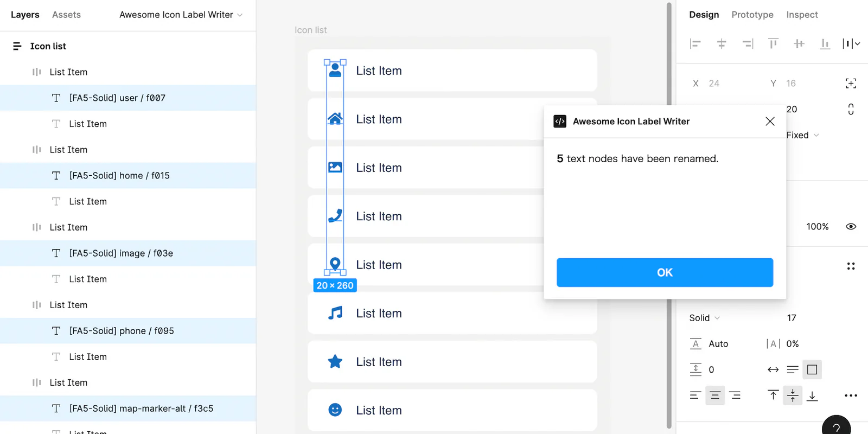Click the map marker icon on canvas
This screenshot has height=434, width=868.
click(x=335, y=264)
